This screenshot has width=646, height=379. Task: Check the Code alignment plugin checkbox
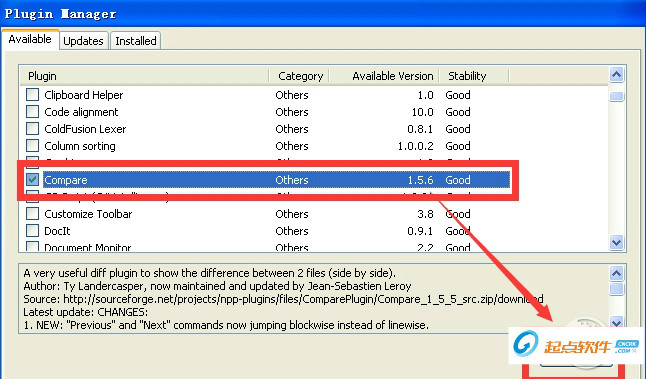(x=33, y=112)
